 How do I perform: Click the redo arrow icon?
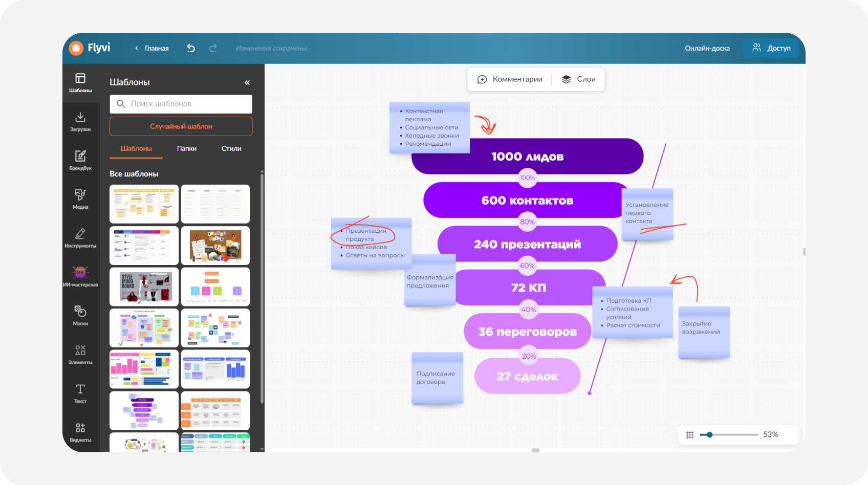click(x=213, y=48)
